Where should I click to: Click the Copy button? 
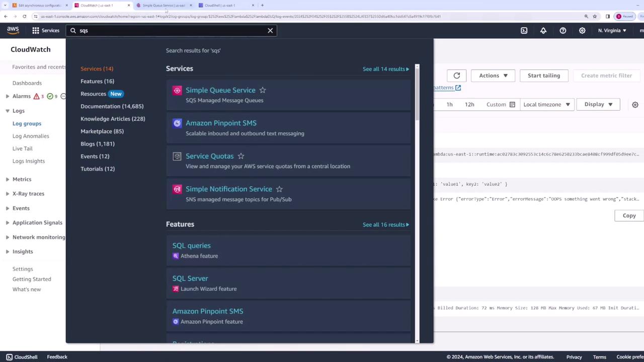coord(629,216)
